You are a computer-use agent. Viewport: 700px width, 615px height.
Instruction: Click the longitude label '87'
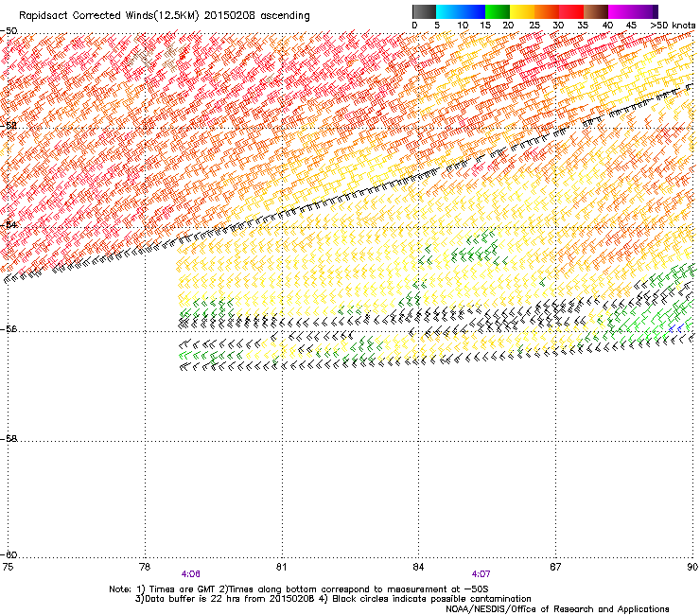555,567
